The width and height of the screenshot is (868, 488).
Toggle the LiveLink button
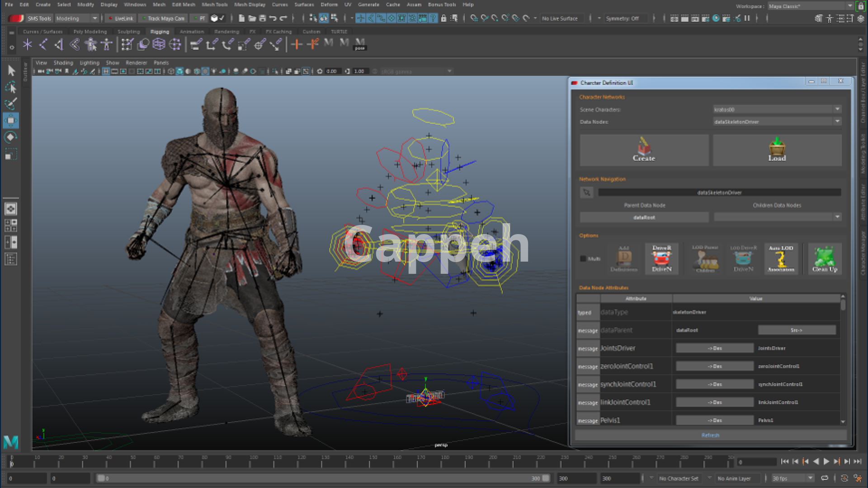coord(120,19)
